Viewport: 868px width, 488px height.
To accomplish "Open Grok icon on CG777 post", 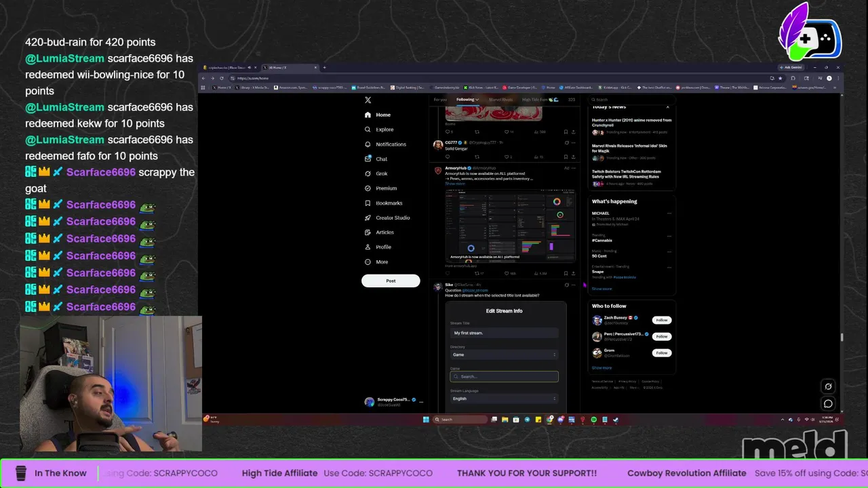I will 566,143.
